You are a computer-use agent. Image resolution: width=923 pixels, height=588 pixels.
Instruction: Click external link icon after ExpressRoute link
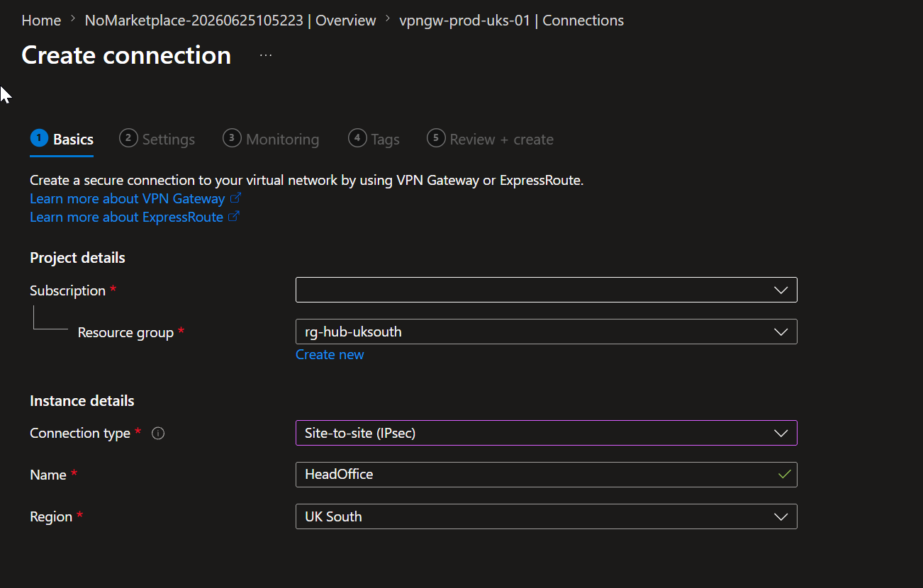233,217
